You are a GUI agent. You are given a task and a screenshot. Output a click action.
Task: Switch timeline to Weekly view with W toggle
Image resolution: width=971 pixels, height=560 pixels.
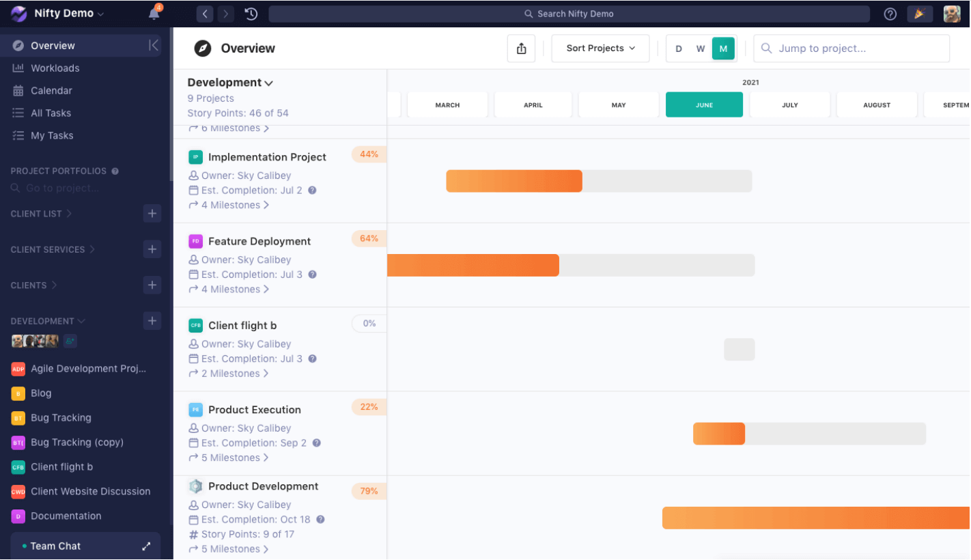[x=701, y=48]
